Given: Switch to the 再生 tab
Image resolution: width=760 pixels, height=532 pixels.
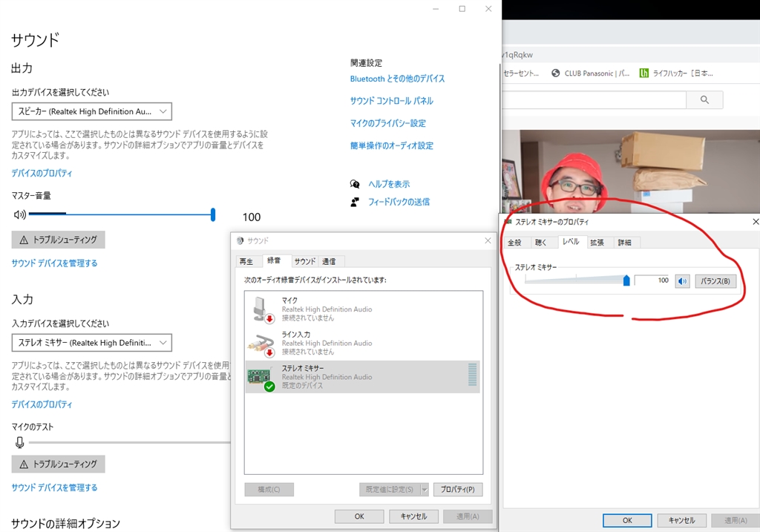Looking at the screenshot, I should pyautogui.click(x=246, y=262).
